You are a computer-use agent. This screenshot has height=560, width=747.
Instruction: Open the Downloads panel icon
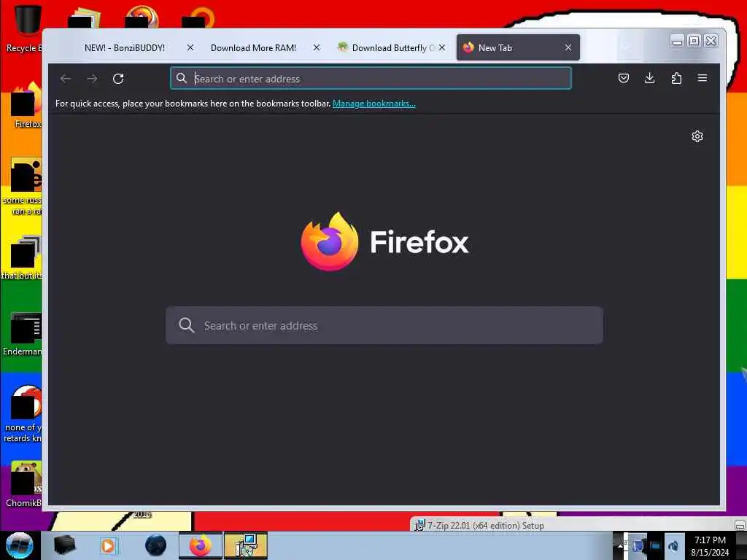pos(649,78)
